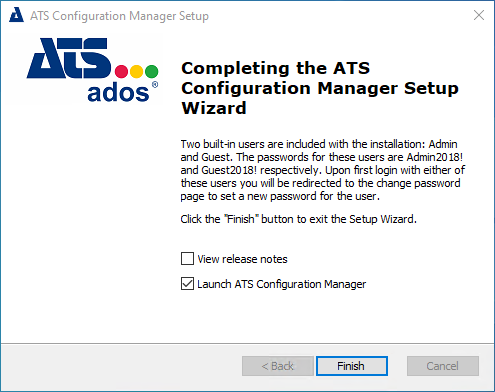Enable the View release notes checkbox

coord(187,258)
